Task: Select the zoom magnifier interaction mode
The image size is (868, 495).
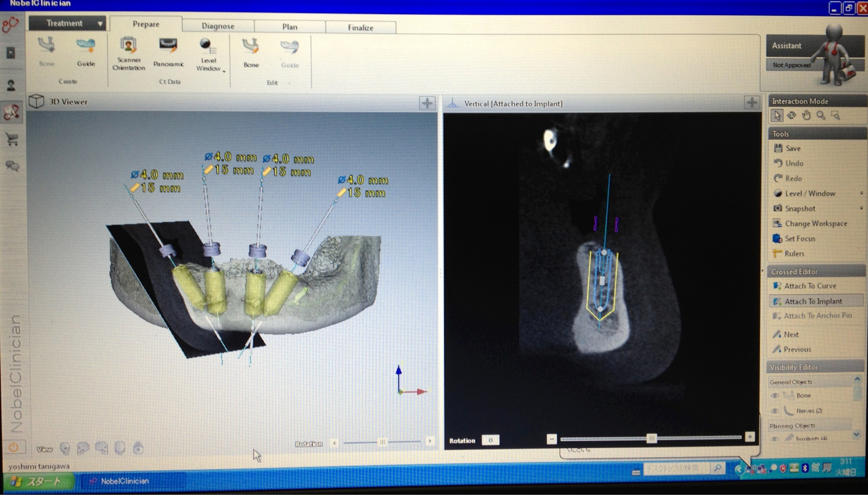Action: [821, 116]
